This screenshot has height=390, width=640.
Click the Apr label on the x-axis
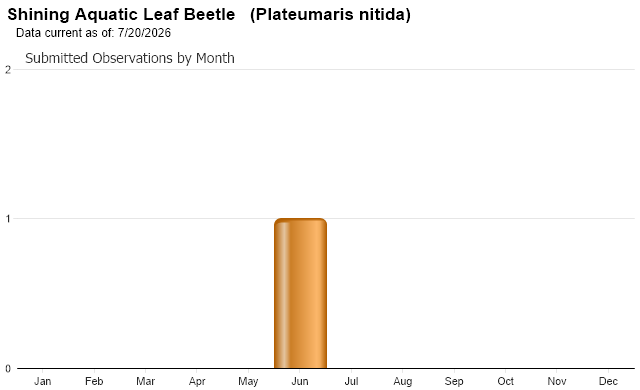click(197, 381)
